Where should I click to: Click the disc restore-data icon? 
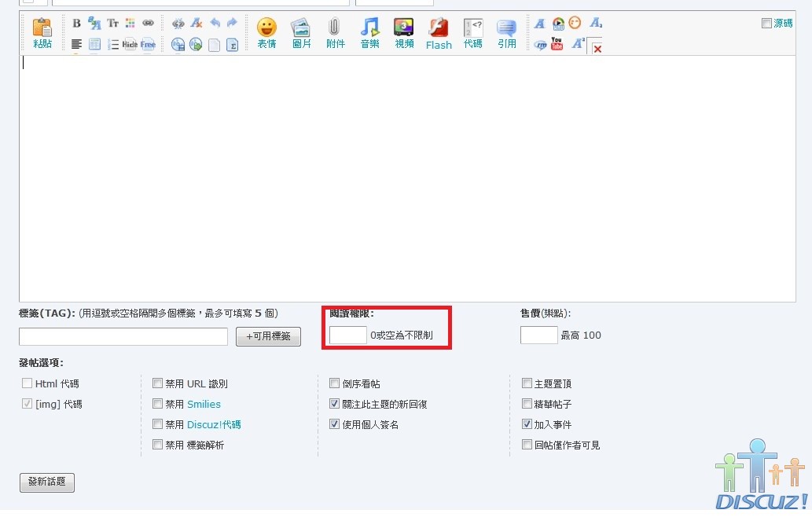click(196, 45)
